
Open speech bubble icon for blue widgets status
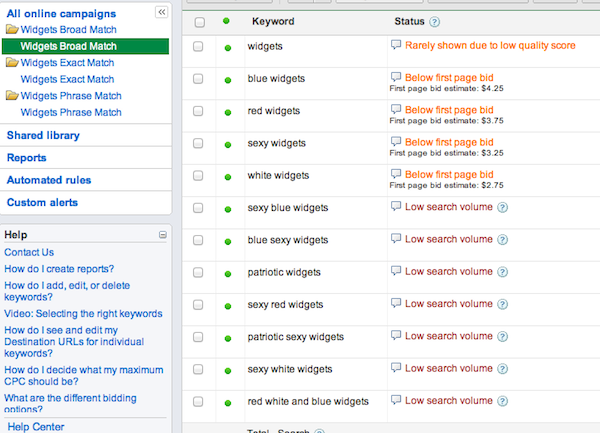tap(396, 77)
